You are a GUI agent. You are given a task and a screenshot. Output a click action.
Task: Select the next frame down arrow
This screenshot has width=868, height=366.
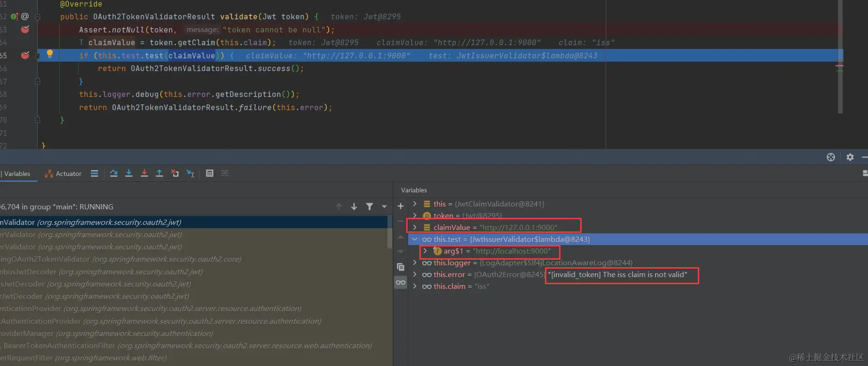click(x=354, y=207)
